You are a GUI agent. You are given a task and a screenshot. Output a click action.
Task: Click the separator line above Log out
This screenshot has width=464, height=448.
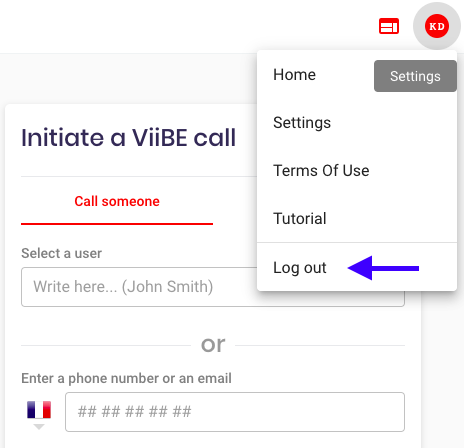(x=357, y=243)
